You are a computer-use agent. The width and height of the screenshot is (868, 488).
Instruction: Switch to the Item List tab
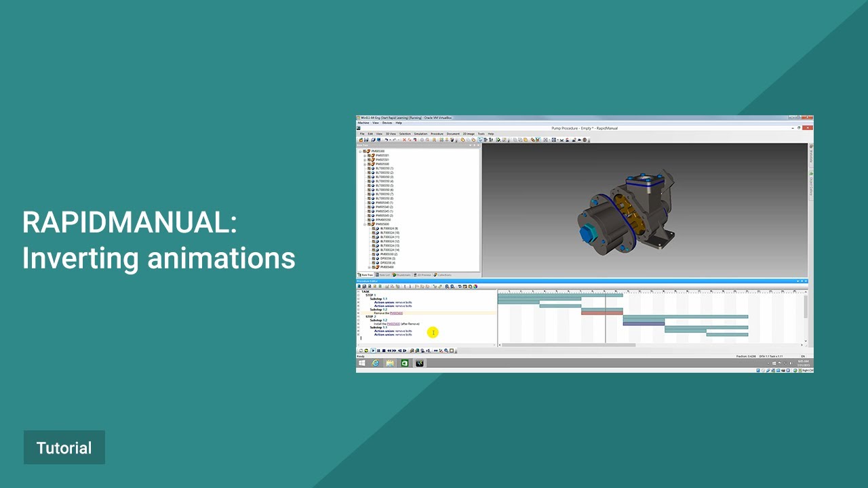(x=382, y=274)
